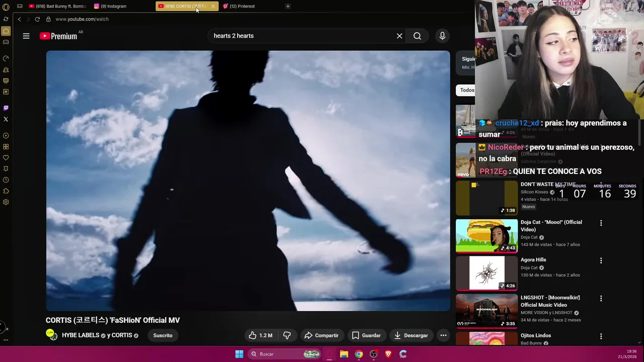Open sidebar pinboards pin icon
This screenshot has width=644, height=362.
(6, 169)
